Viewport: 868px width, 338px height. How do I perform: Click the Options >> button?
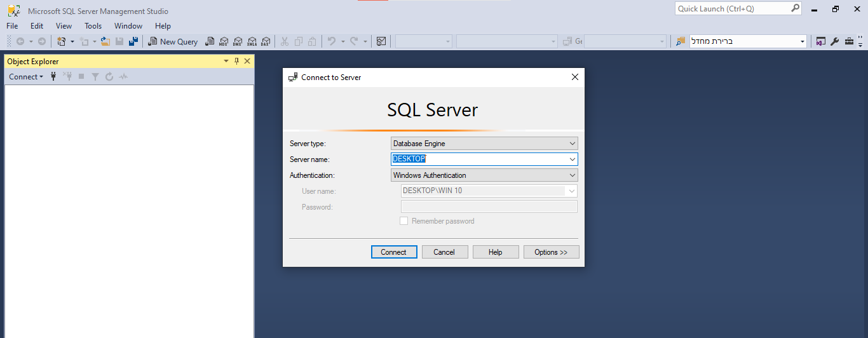point(551,252)
